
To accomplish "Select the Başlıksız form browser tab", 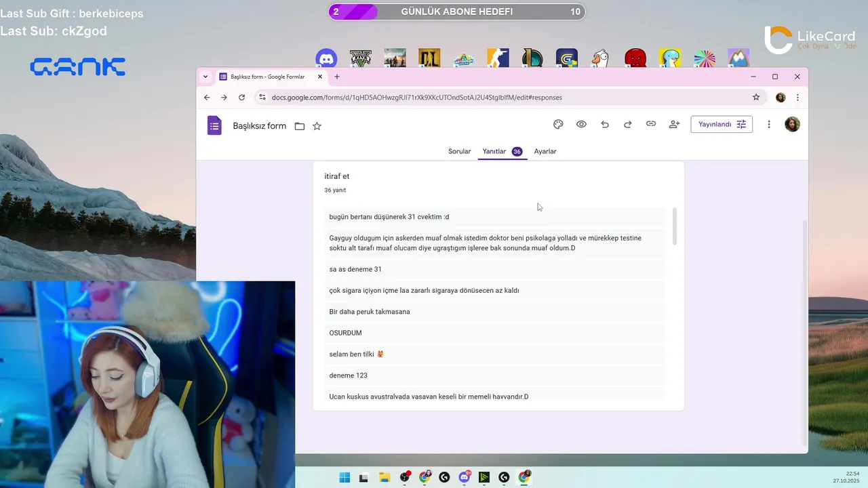I will (x=271, y=77).
